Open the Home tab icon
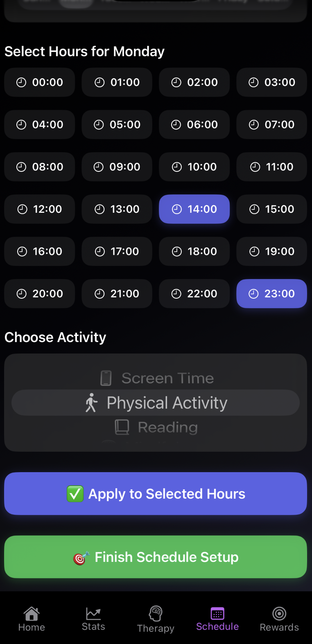The image size is (312, 644). (x=32, y=613)
